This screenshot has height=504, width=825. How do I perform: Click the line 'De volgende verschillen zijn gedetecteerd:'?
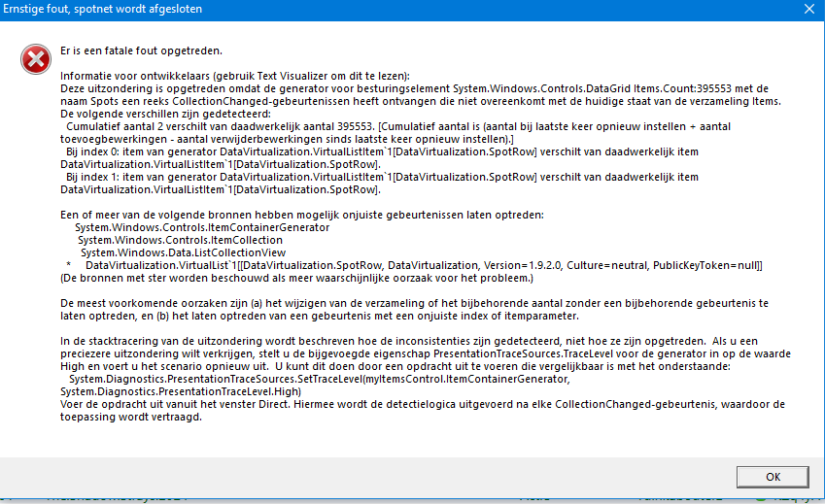(165, 114)
